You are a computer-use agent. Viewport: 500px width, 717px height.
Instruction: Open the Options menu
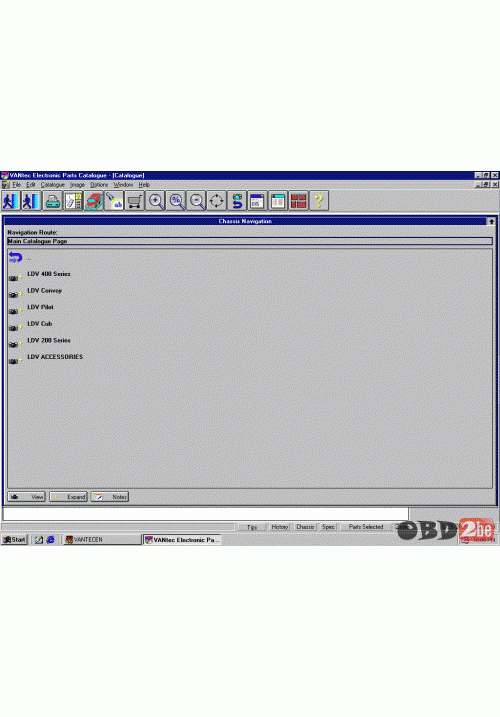99,185
